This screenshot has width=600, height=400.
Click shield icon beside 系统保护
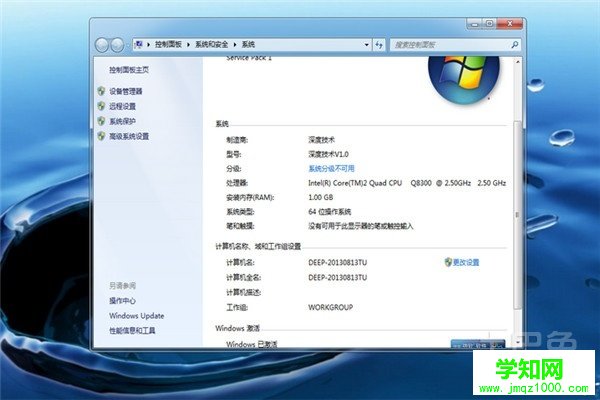point(101,121)
